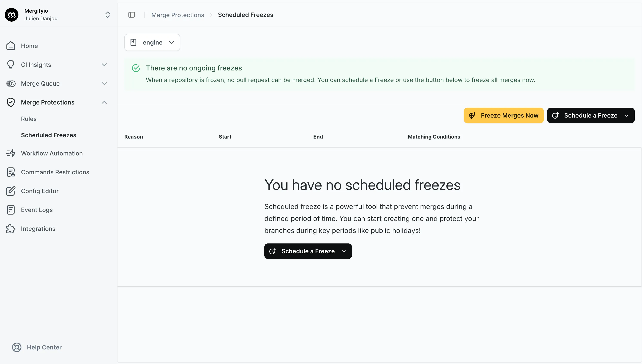The width and height of the screenshot is (642, 364).
Task: Navigate to Merge Protections breadcrumb
Action: tap(178, 15)
